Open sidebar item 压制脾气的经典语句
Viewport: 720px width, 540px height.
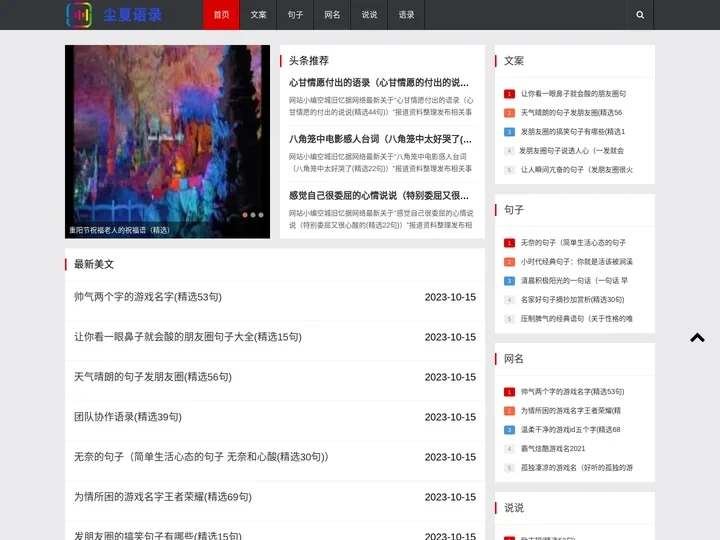coord(577,319)
